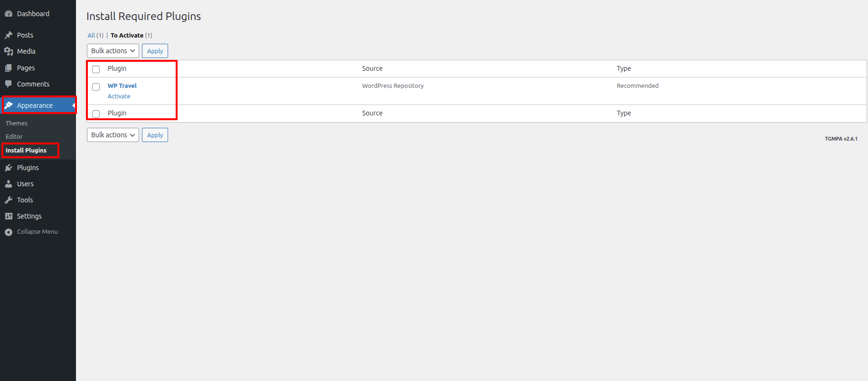Click Collapse Menu label
The width and height of the screenshot is (868, 381).
[x=38, y=232]
